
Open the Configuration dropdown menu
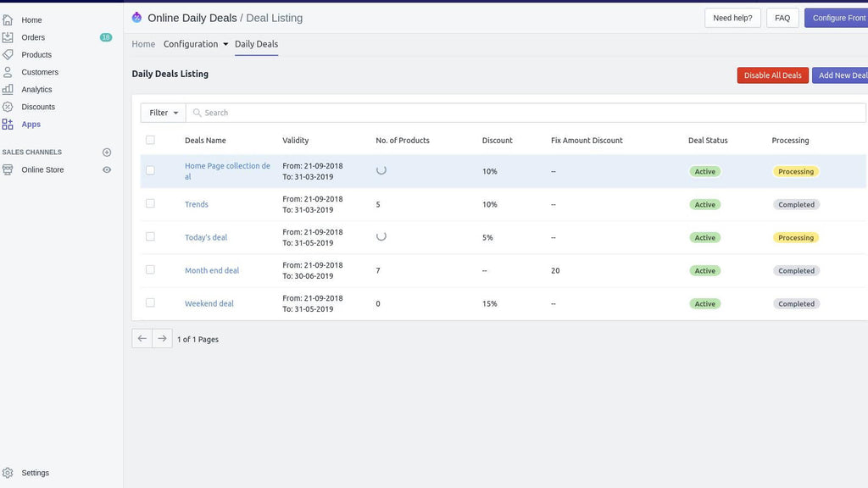[x=196, y=44]
